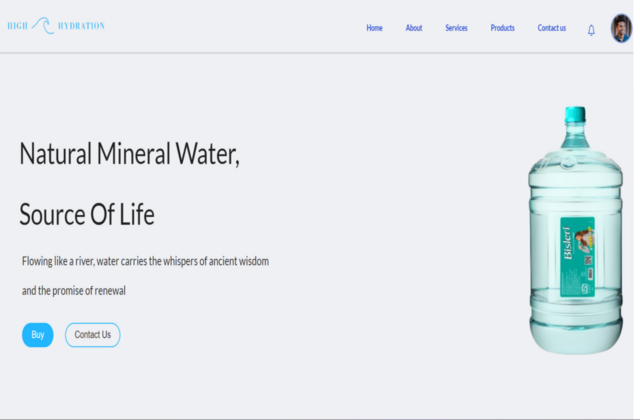Click the Natural Mineral Water heading
This screenshot has width=640, height=420.
[x=129, y=154]
